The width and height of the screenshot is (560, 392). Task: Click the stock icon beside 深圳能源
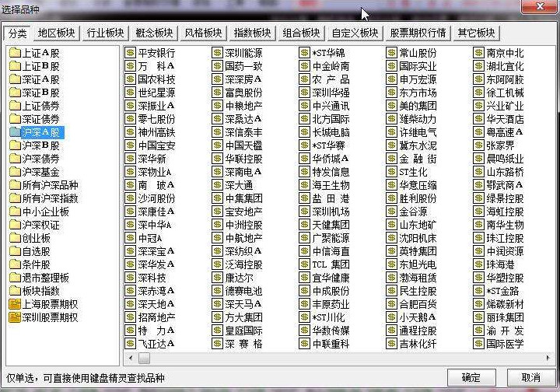pyautogui.click(x=217, y=53)
